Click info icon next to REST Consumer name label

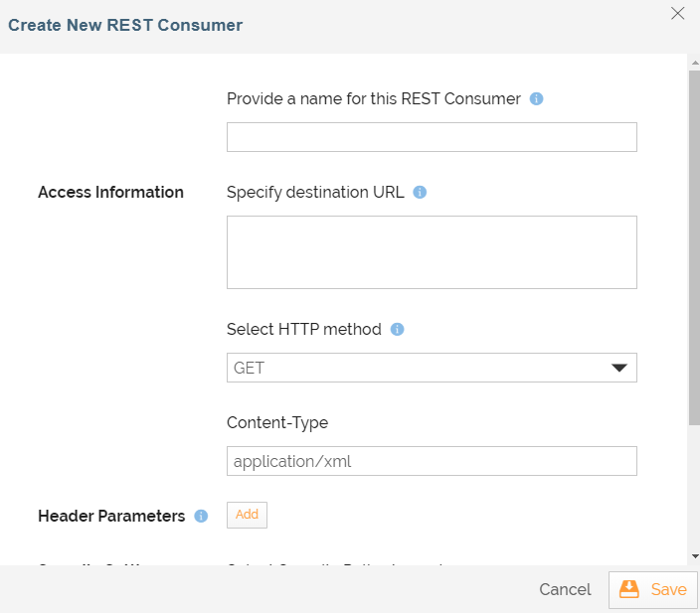(x=536, y=98)
